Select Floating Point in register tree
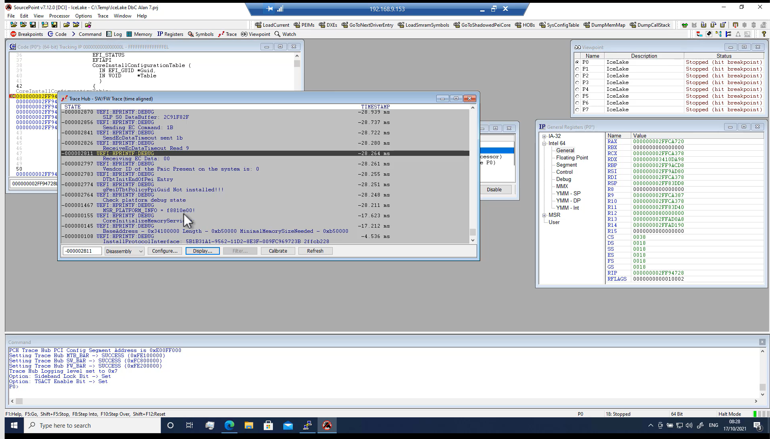 click(x=572, y=158)
